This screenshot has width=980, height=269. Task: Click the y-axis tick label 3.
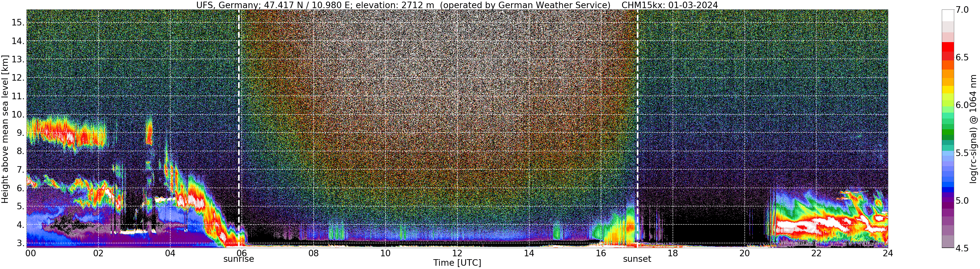[x=21, y=243]
